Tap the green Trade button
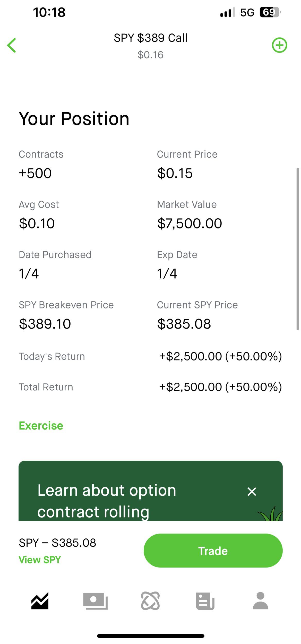Viewport: 301px width, 644px height. (213, 551)
